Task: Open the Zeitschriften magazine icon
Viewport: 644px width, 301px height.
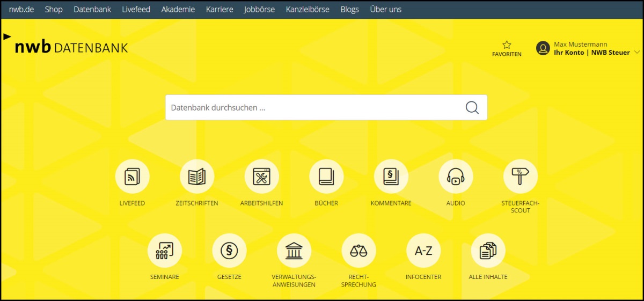Action: tap(197, 177)
